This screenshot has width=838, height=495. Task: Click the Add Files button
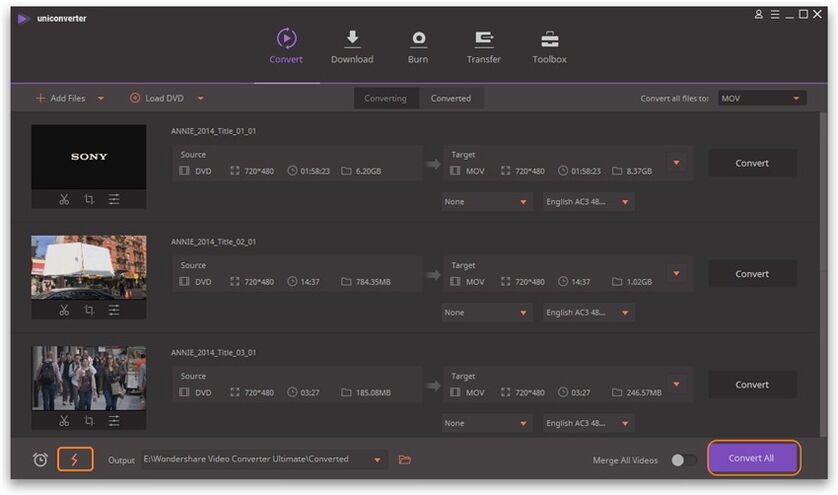coord(60,98)
